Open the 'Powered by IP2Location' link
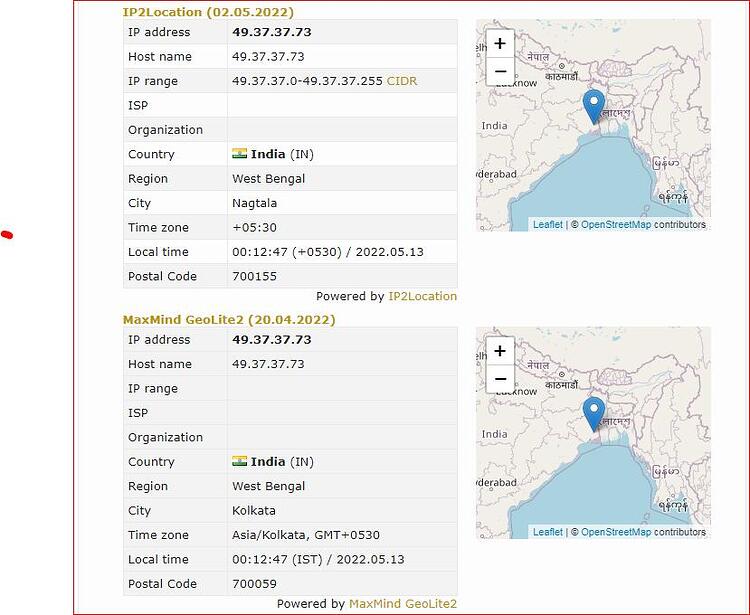Screen dimensions: 750x615 (x=422, y=296)
